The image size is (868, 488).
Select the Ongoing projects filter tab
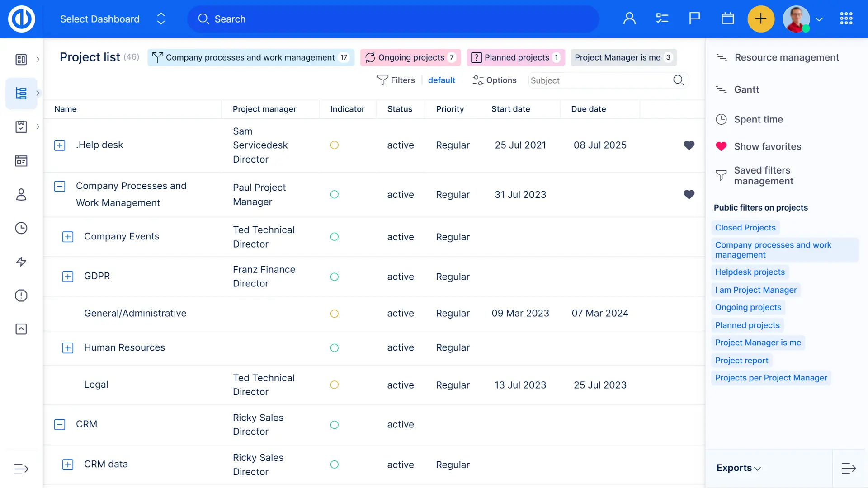click(410, 57)
